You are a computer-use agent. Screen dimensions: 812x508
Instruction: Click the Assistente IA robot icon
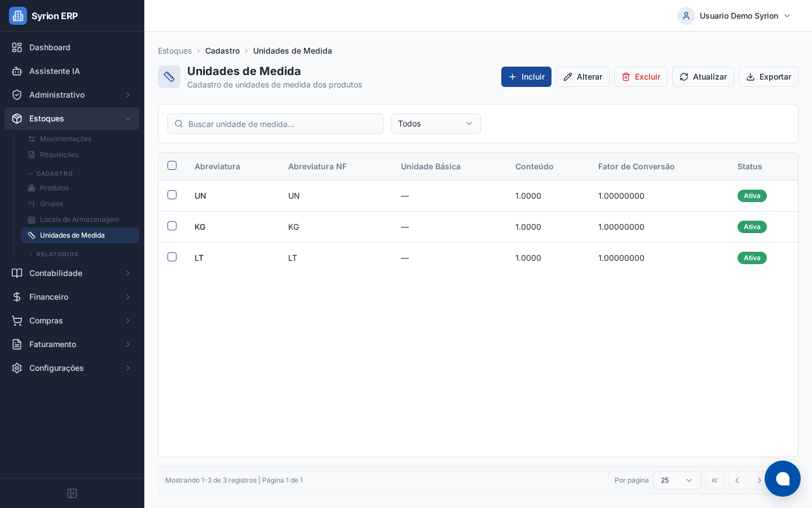click(x=17, y=71)
